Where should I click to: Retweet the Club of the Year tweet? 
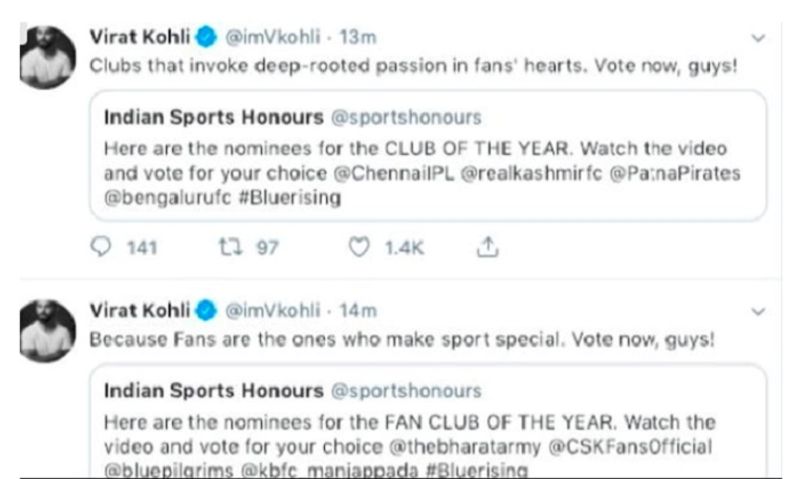tap(232, 247)
